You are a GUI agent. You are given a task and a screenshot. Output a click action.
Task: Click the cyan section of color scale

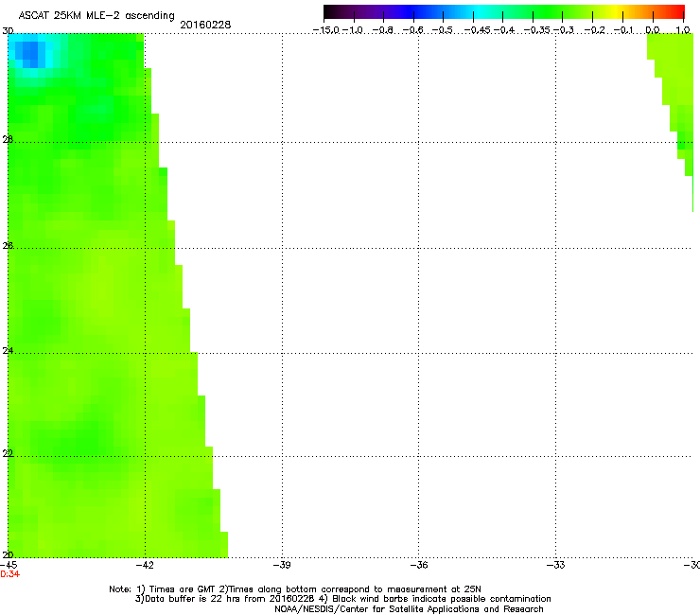coord(480,12)
